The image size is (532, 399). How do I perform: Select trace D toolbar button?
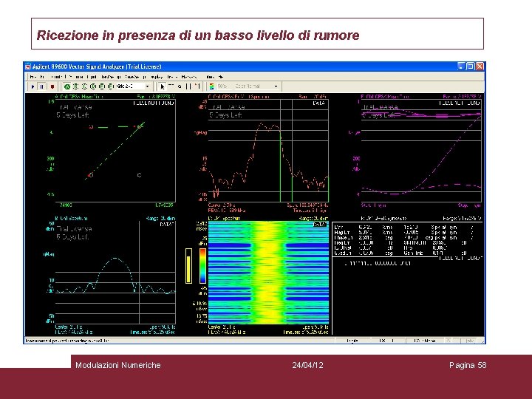coord(93,86)
